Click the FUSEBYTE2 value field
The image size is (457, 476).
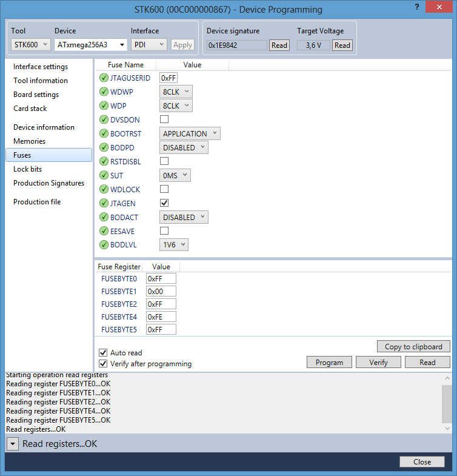(161, 304)
